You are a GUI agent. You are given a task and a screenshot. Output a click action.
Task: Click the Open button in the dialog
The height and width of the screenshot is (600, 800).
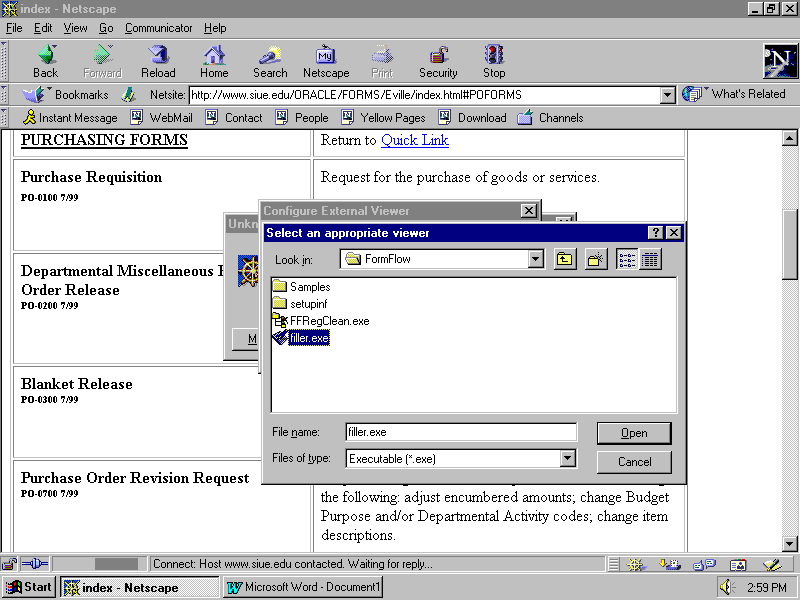coord(634,433)
